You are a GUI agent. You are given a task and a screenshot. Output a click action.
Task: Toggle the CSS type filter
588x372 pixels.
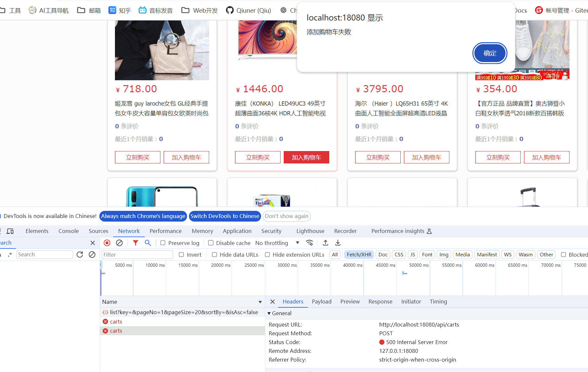[x=399, y=254]
